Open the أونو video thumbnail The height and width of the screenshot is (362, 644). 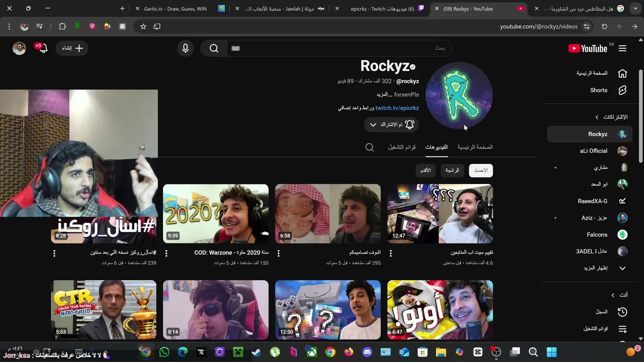440,310
